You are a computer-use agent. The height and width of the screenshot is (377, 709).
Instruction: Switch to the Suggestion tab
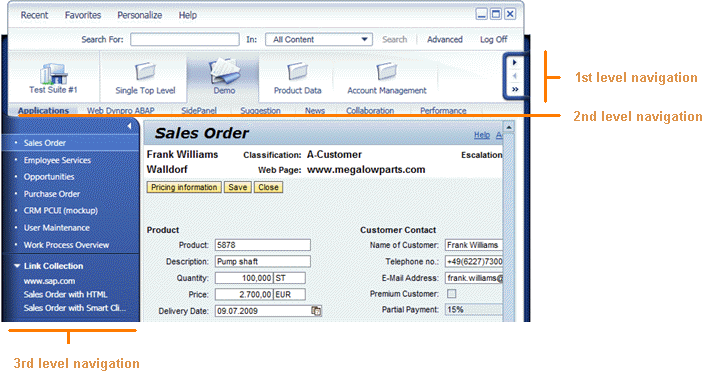(260, 110)
